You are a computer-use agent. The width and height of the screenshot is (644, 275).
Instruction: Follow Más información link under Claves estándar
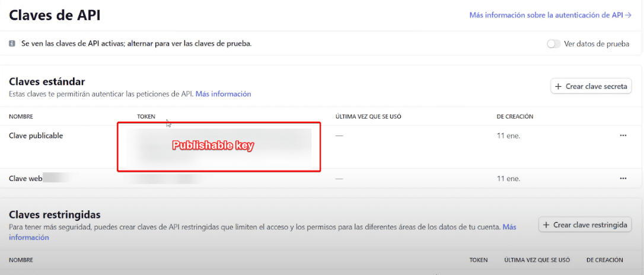click(223, 94)
